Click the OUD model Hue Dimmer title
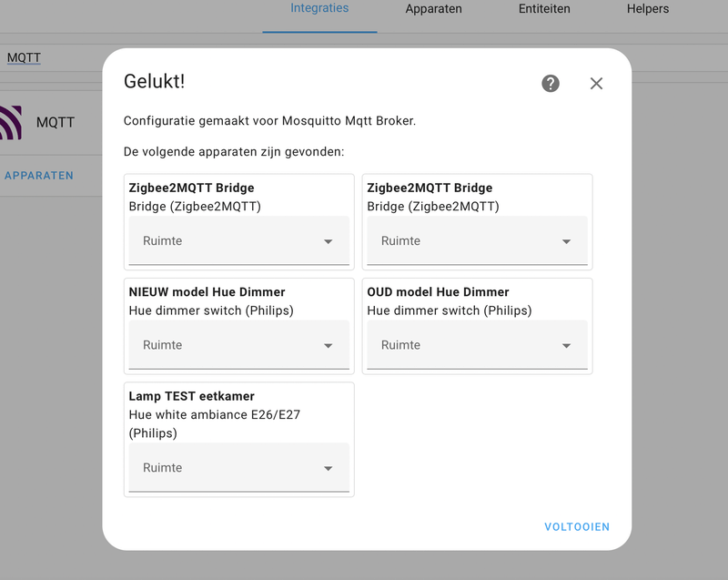Viewport: 728px width, 580px height. [x=438, y=292]
